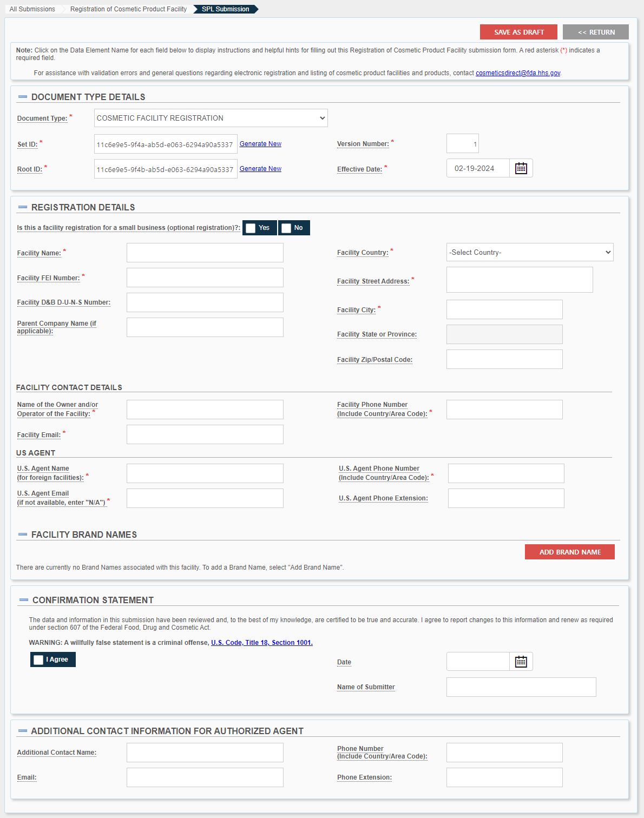Screen dimensions: 644x818
Task: Collapse the Registration Details section icon
Action: tap(23, 207)
